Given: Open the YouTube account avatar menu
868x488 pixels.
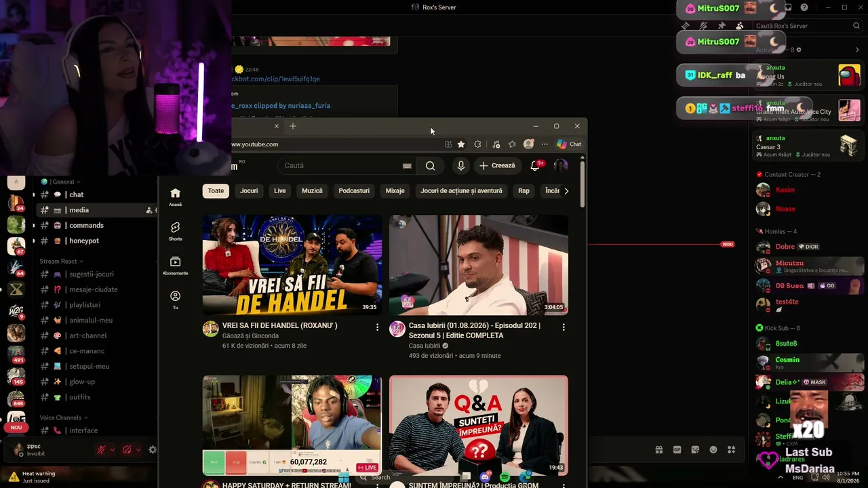Looking at the screenshot, I should coord(561,165).
